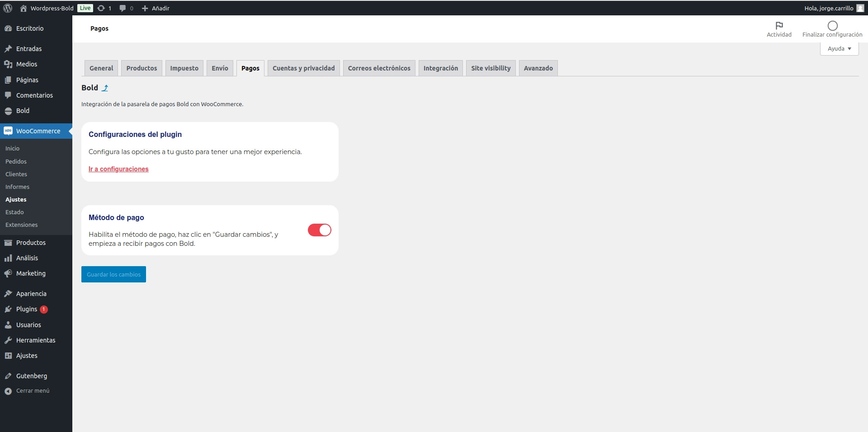Open updates via the refresh arrows icon

pyautogui.click(x=101, y=8)
